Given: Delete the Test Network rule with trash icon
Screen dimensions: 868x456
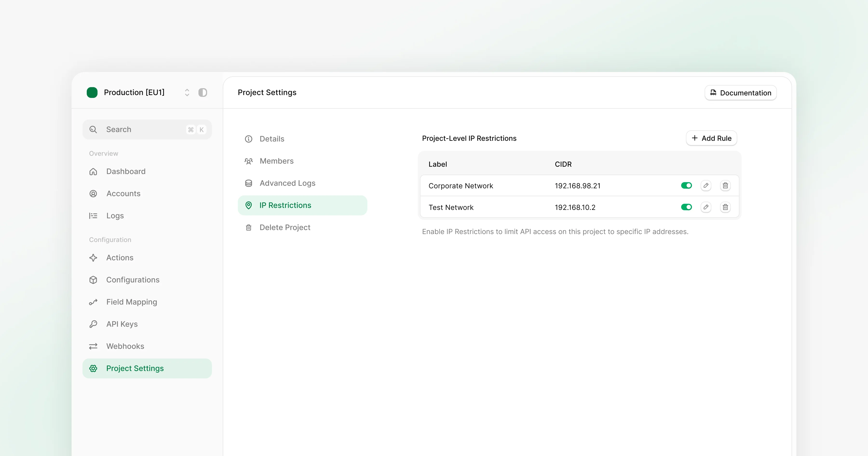Looking at the screenshot, I should (726, 207).
